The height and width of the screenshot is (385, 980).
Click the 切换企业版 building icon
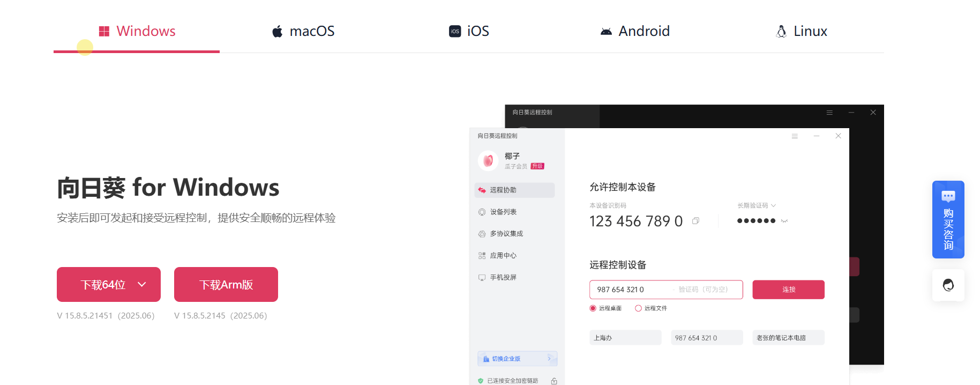(x=486, y=359)
